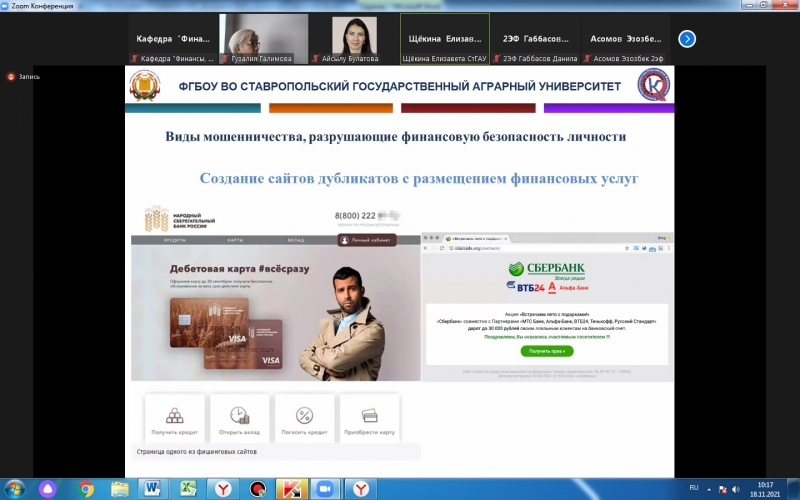The image size is (800, 500).
Task: Click address bar in fake Sberbank browser
Action: [x=535, y=248]
